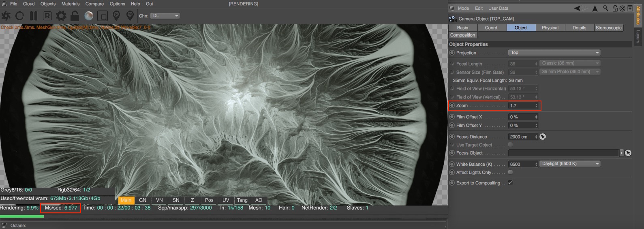Click the search magnifier in Attributes
This screenshot has width=644, height=229.
[605, 8]
